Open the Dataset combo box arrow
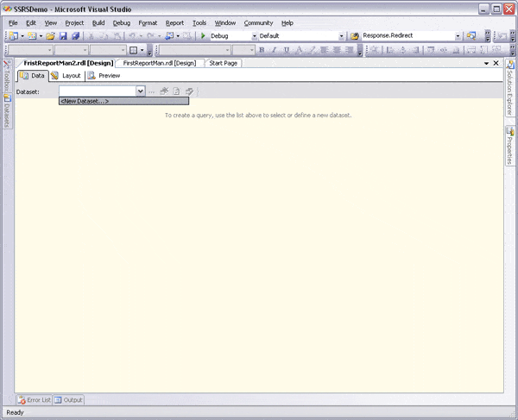Viewport: 518px width, 420px height. click(x=141, y=91)
